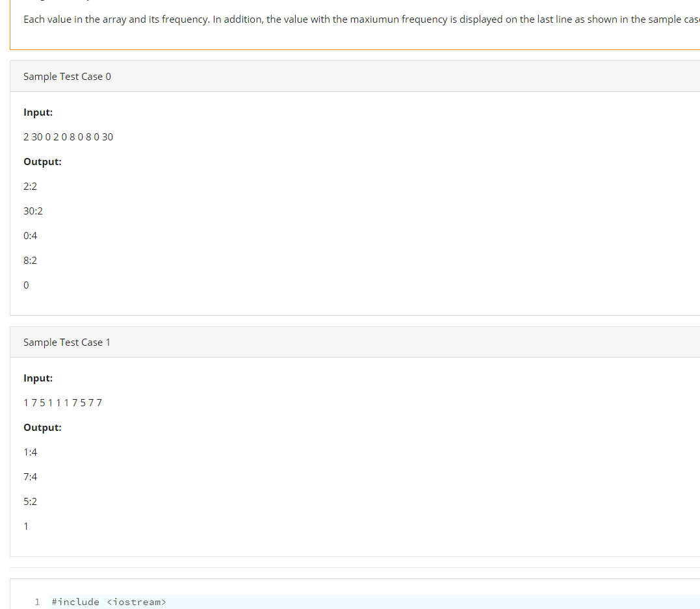Click output line 1:4 in test case 1
Image resolution: width=700 pixels, height=609 pixels.
(30, 452)
